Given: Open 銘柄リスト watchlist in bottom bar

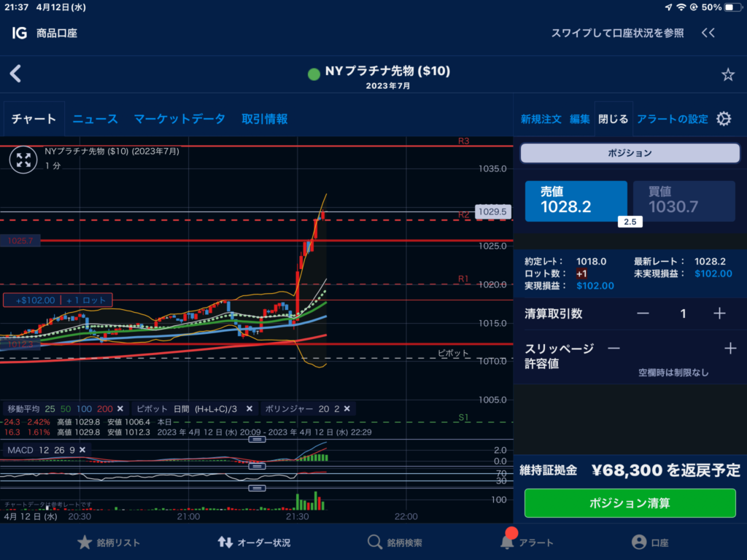Looking at the screenshot, I should click(x=109, y=542).
